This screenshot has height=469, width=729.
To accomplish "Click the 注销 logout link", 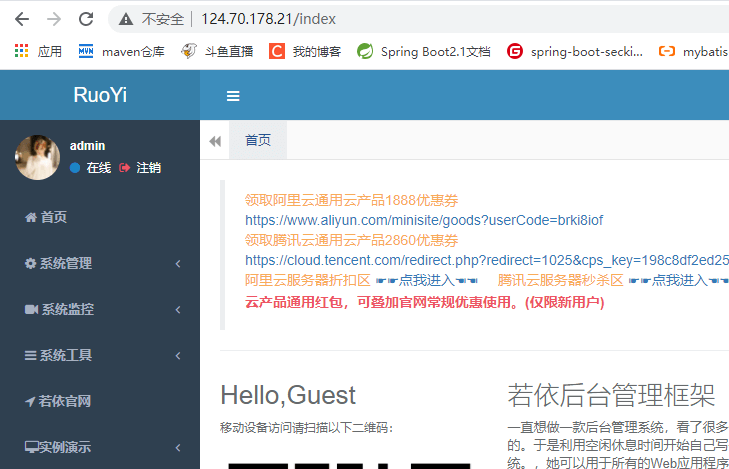I will click(x=148, y=168).
